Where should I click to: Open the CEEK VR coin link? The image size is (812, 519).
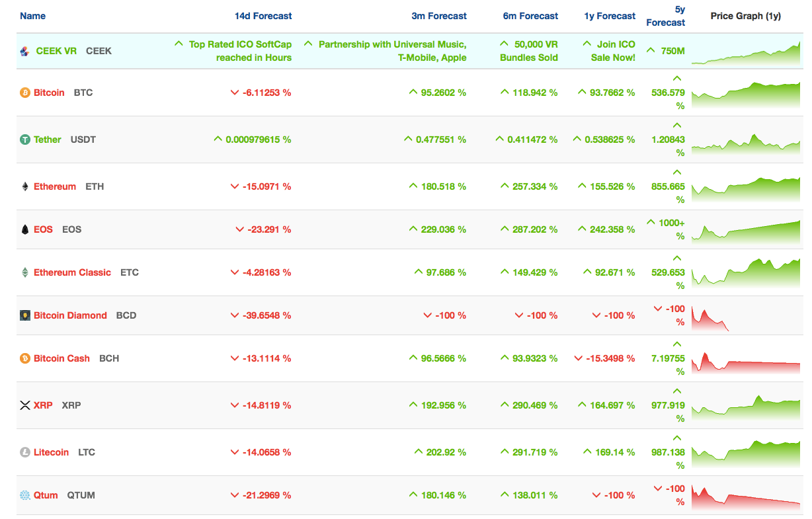[56, 51]
